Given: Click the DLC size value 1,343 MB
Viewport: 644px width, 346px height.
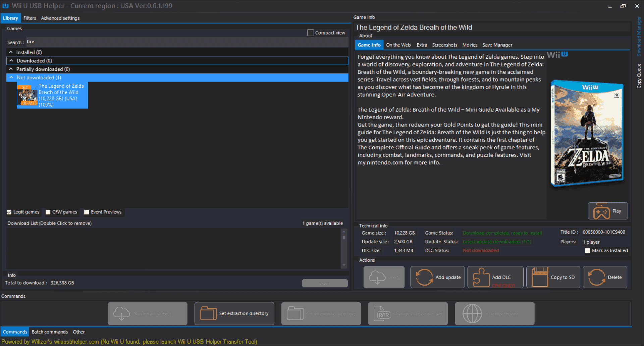Looking at the screenshot, I should coord(404,251).
